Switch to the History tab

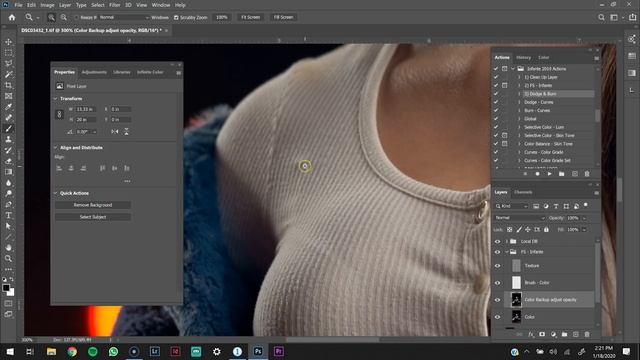click(x=523, y=58)
